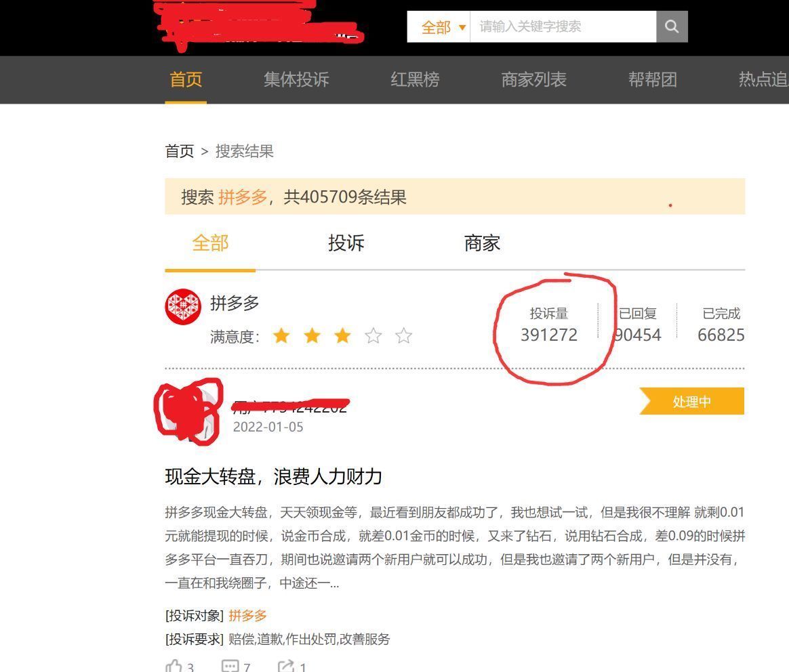This screenshot has width=789, height=672.
Task: Open the 商家列表 navigation item
Action: [x=534, y=79]
